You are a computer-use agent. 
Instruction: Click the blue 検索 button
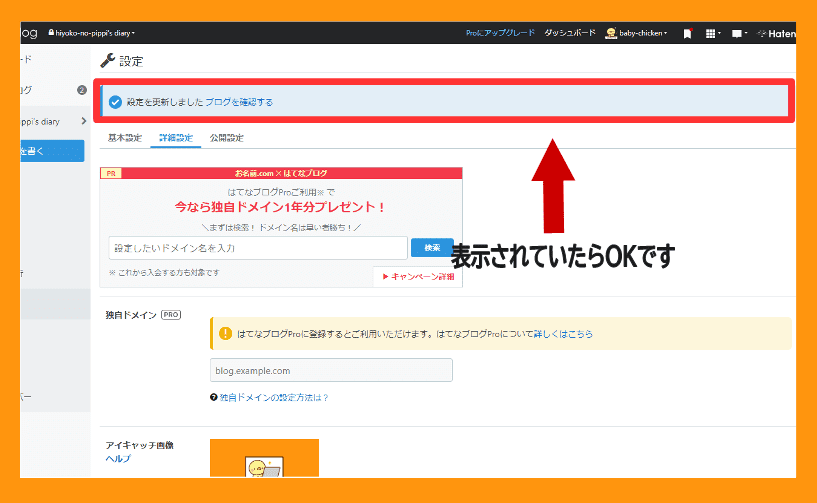(432, 248)
